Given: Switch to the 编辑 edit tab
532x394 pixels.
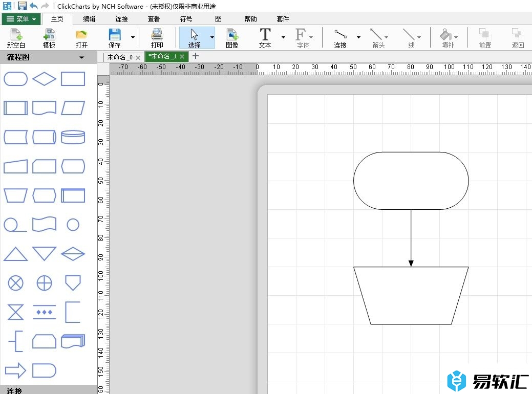Looking at the screenshot, I should pyautogui.click(x=89, y=19).
